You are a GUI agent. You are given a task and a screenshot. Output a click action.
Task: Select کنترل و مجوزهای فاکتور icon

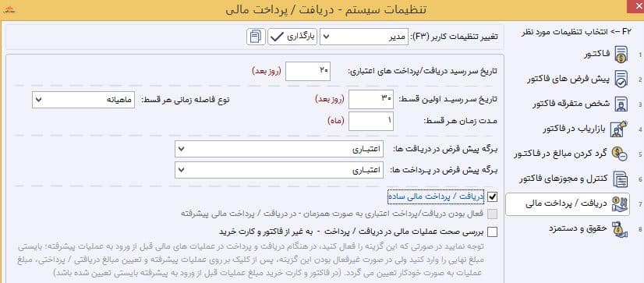tap(620, 179)
